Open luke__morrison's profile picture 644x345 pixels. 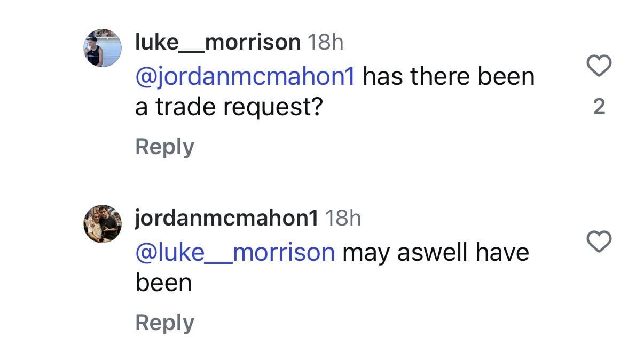[x=103, y=48]
